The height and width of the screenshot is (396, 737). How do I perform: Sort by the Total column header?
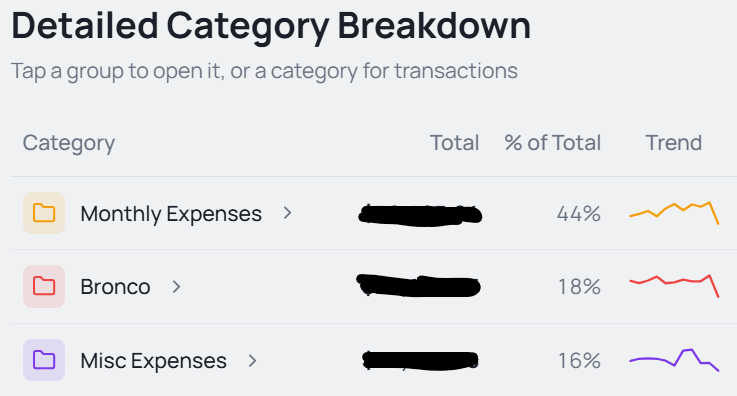(455, 142)
